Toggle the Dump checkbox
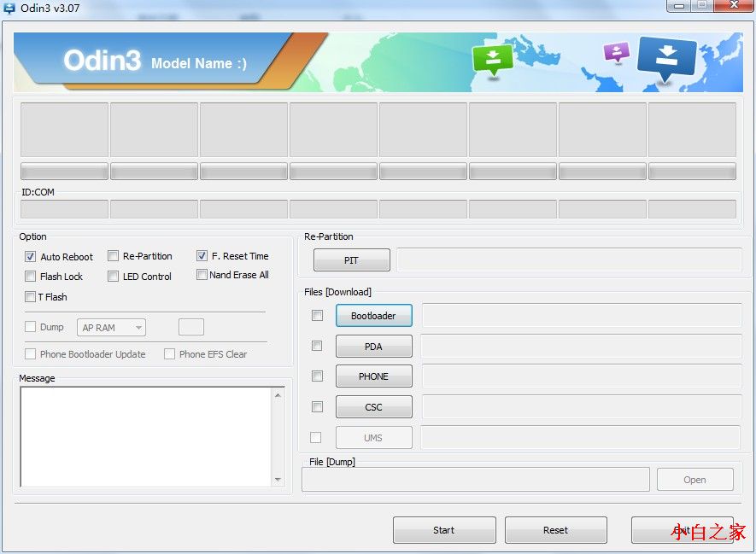 tap(30, 327)
